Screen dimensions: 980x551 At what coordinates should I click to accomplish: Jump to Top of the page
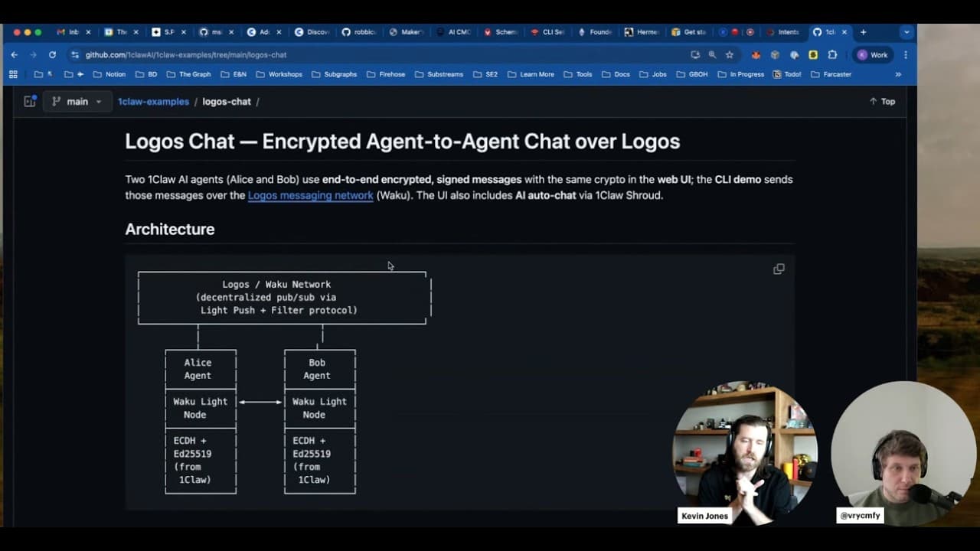pyautogui.click(x=882, y=101)
